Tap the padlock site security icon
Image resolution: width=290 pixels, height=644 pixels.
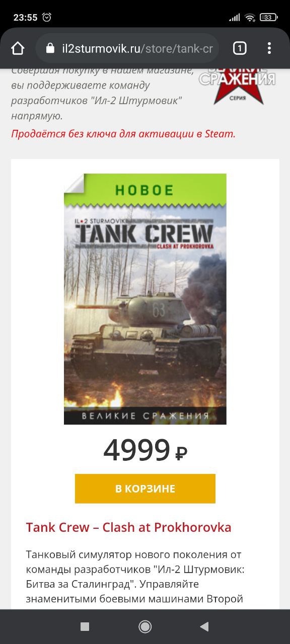[50, 48]
